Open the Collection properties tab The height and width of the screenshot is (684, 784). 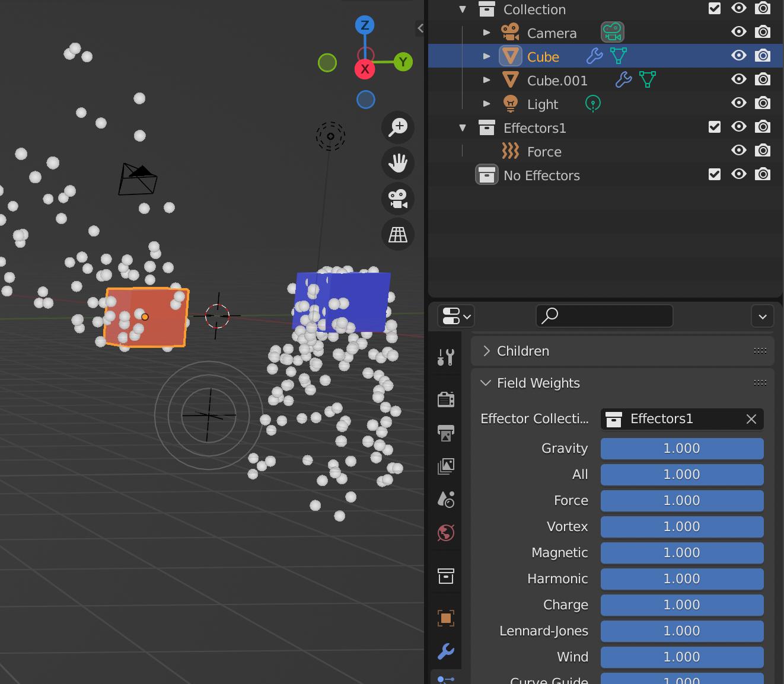(x=446, y=576)
